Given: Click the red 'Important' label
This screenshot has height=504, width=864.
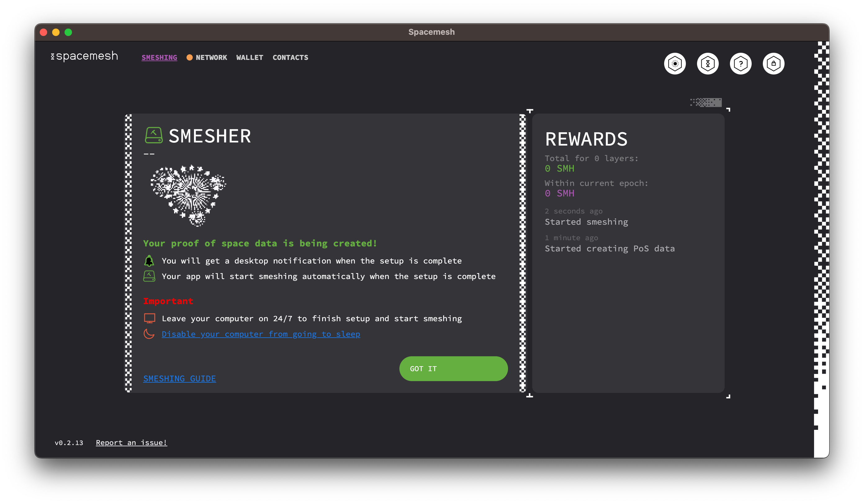Looking at the screenshot, I should coord(168,301).
